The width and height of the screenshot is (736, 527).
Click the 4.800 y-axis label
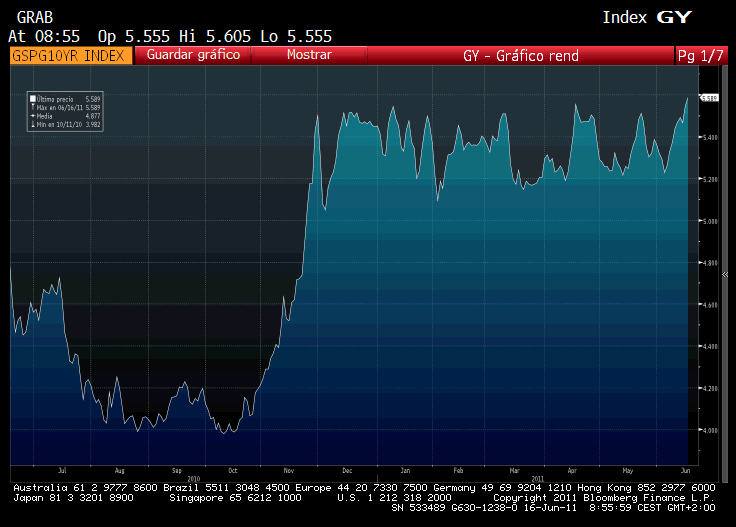710,263
